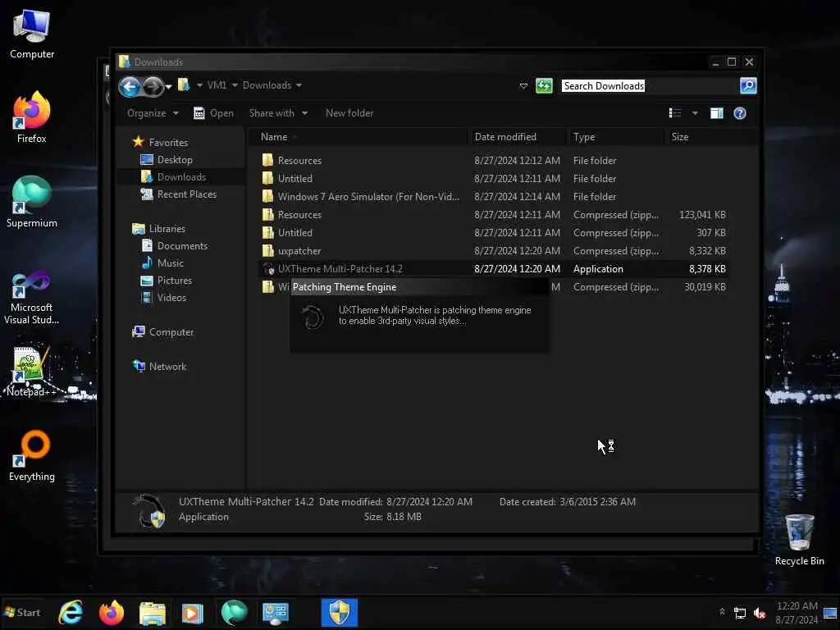Toggle the preview pane button

716,113
